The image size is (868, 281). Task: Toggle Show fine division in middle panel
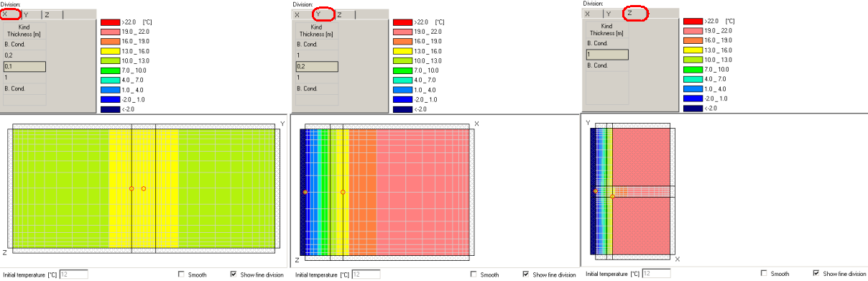click(x=526, y=275)
